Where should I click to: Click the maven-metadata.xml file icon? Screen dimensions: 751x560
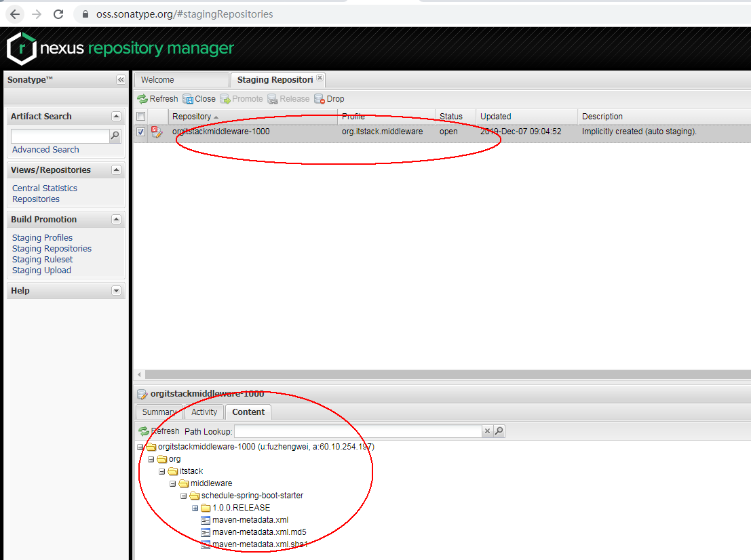click(206, 520)
